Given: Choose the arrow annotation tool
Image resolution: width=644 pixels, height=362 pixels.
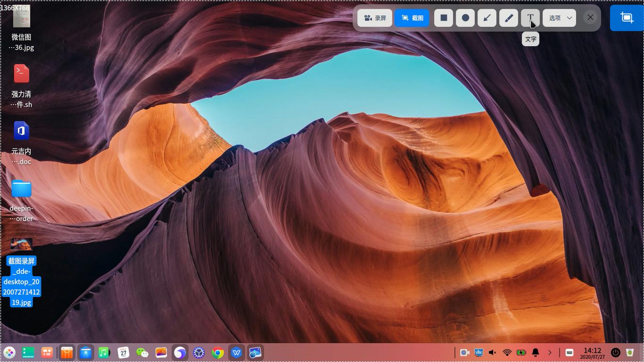Looking at the screenshot, I should pos(487,18).
